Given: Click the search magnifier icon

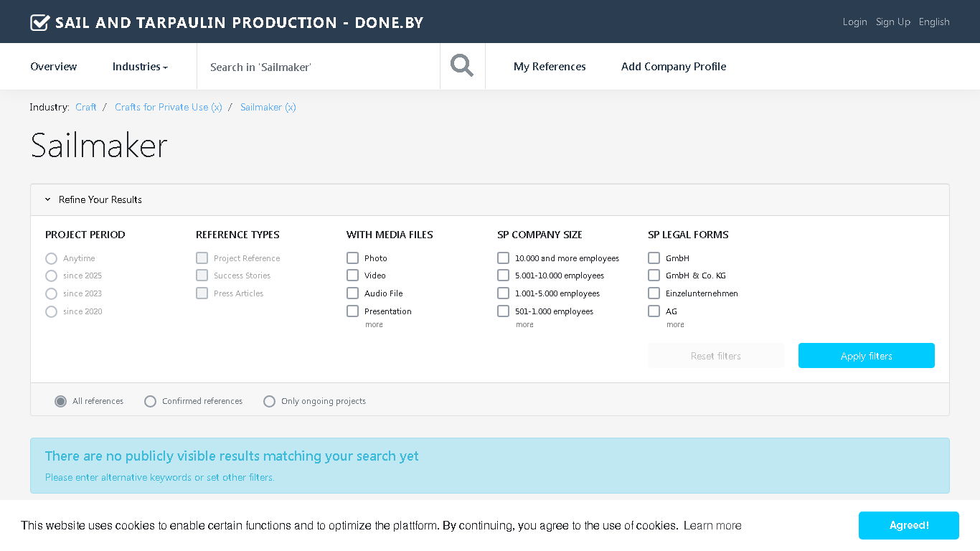Looking at the screenshot, I should (462, 66).
